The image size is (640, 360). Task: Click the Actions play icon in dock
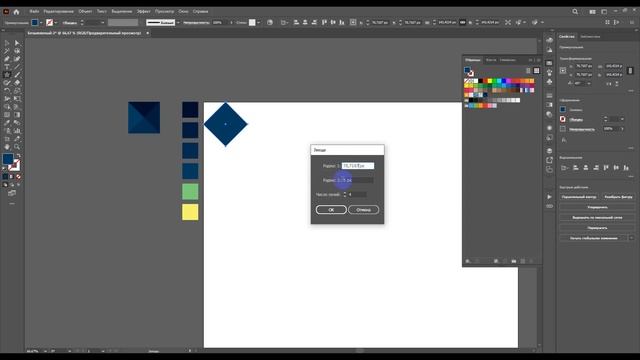click(x=549, y=197)
